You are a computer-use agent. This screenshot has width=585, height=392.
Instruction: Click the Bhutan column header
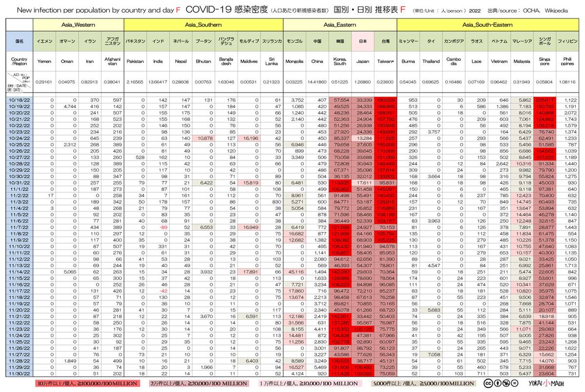[203, 62]
